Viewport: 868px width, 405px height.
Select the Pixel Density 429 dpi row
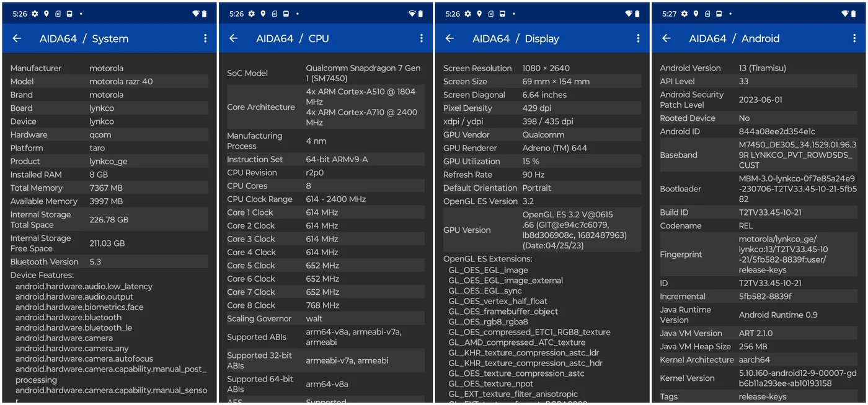[x=541, y=108]
